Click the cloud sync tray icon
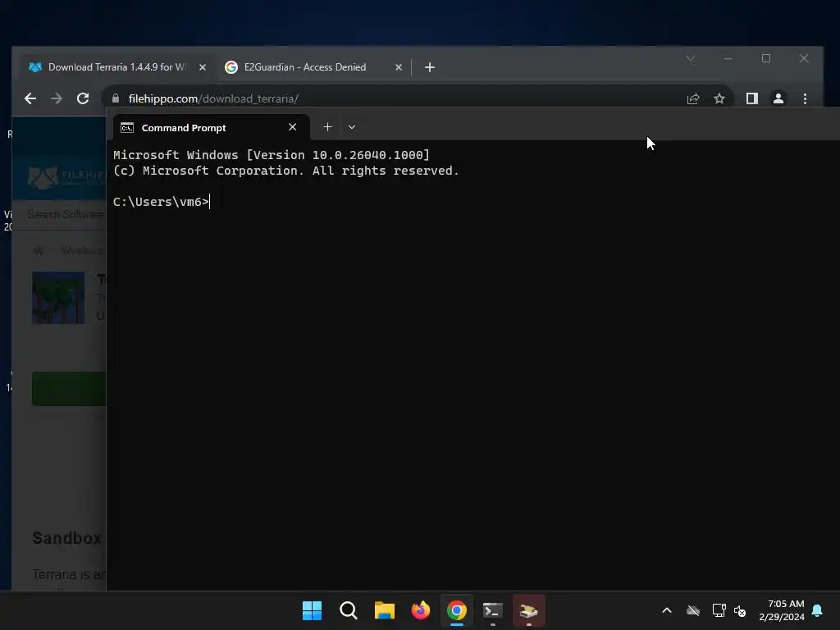The height and width of the screenshot is (630, 840). pyautogui.click(x=693, y=610)
